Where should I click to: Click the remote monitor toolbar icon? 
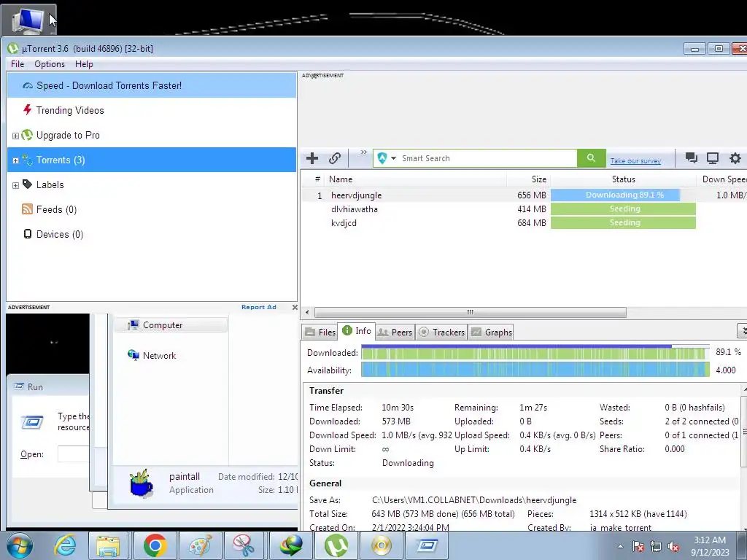pyautogui.click(x=713, y=158)
